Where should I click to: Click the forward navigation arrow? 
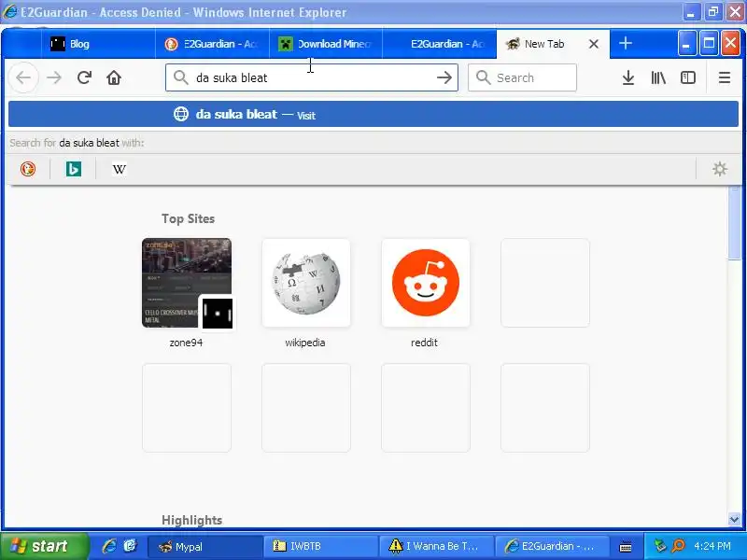[x=54, y=77]
